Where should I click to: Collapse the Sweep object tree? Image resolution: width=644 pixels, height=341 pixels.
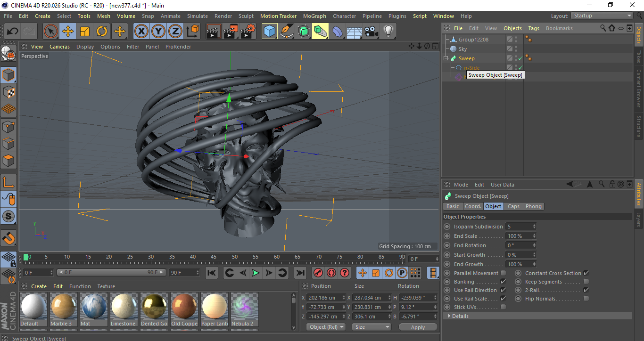[x=446, y=58]
